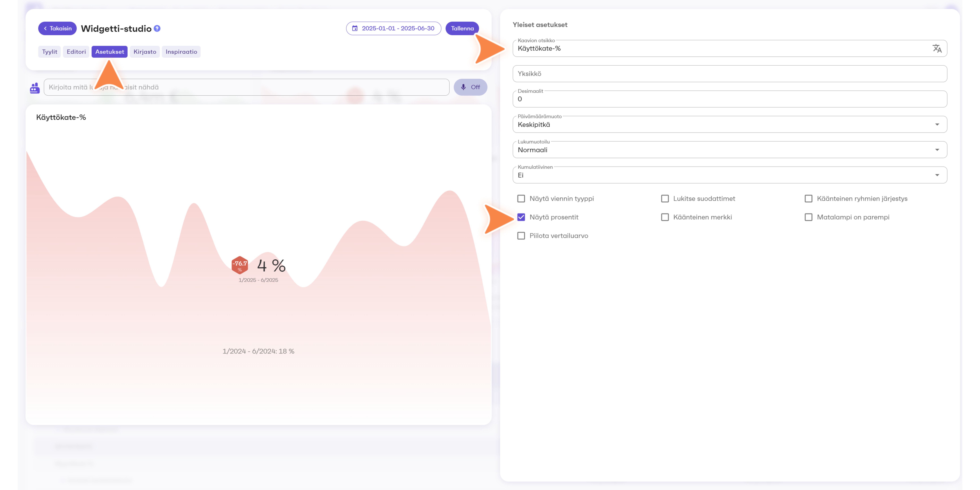Tick Käänteinen ryhmien järjestys checkbox

click(808, 199)
